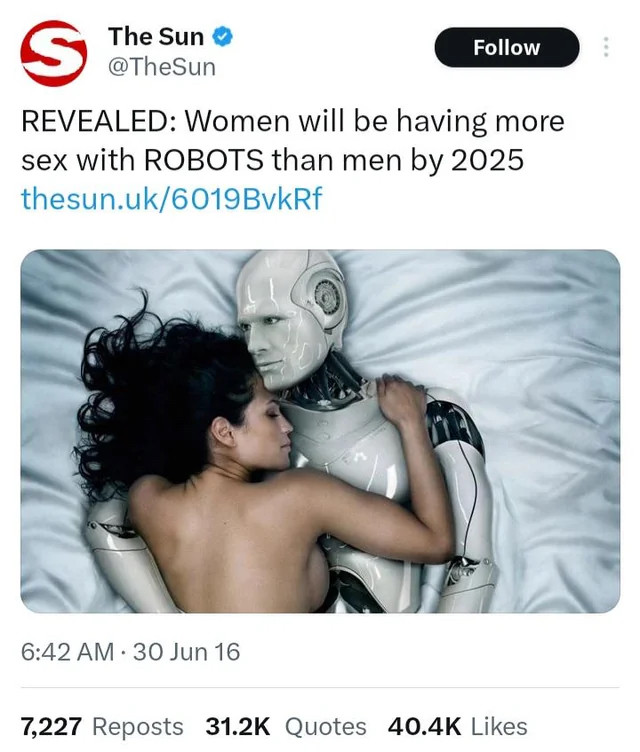Image resolution: width=640 pixels, height=752 pixels.
Task: Open the three-dot more options menu
Action: [x=606, y=47]
